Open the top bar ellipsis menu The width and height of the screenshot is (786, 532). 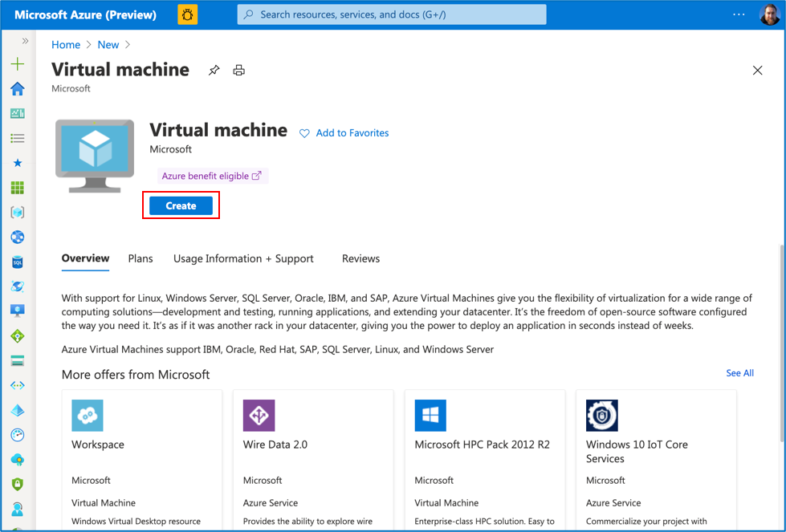[739, 14]
